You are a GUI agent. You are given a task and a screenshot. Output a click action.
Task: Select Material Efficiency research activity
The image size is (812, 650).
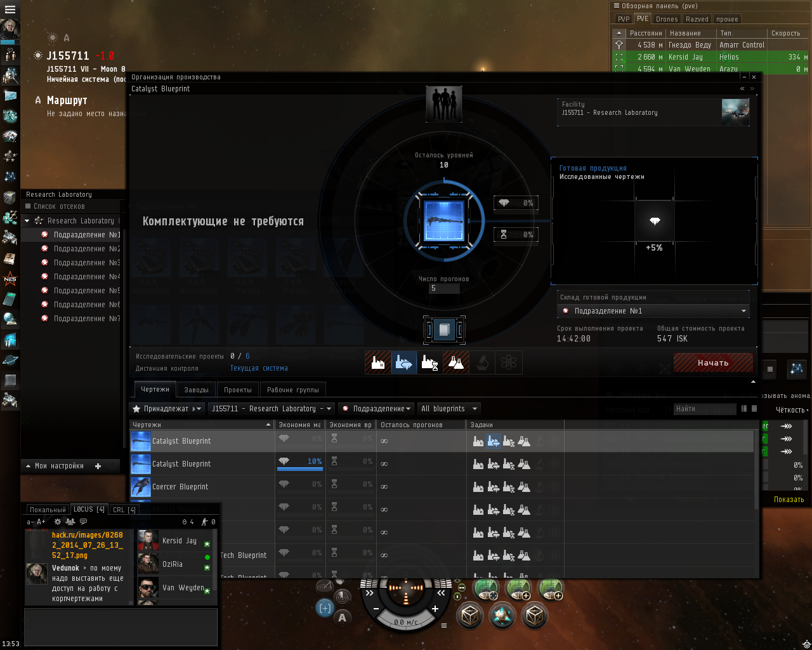(x=404, y=362)
